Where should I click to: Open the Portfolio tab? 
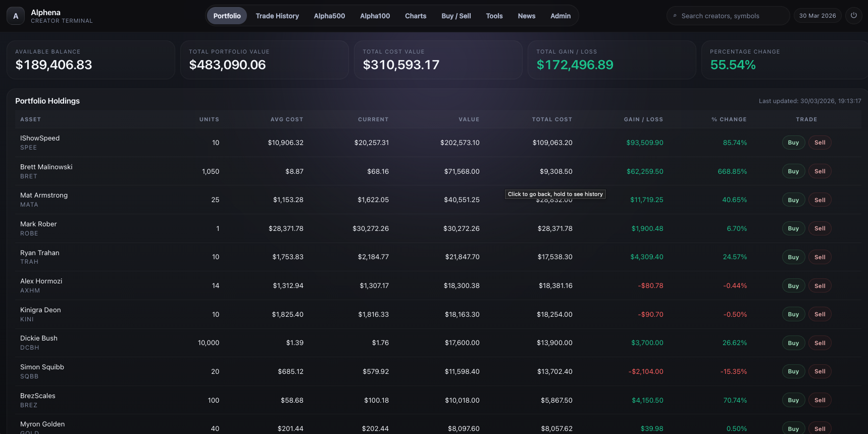coord(227,16)
